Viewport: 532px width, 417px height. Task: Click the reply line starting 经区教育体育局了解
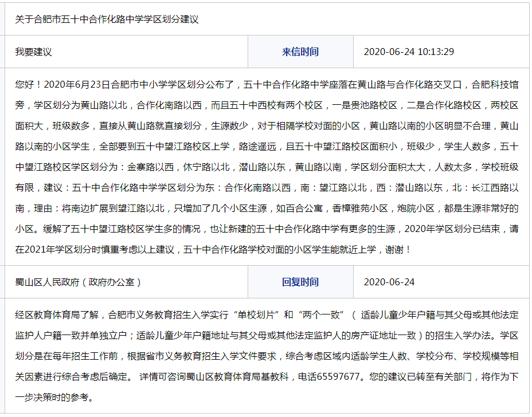(267, 315)
